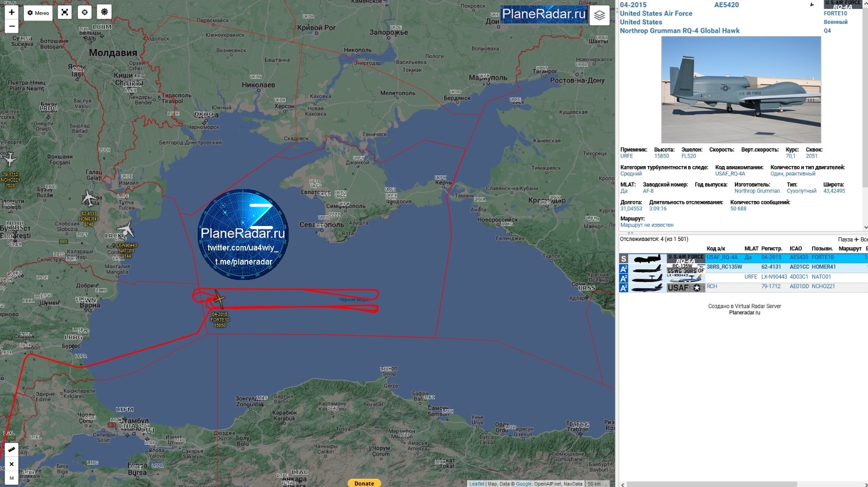Click callsign NATO01 in the list

[821, 277]
